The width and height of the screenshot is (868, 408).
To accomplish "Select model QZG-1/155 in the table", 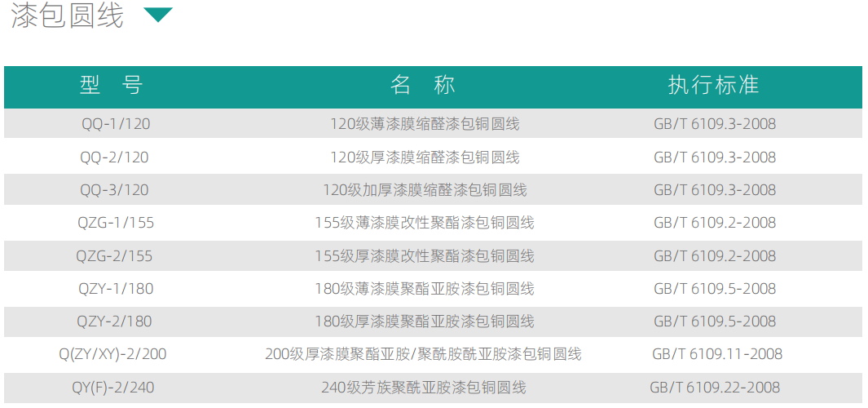I will 115,223.
